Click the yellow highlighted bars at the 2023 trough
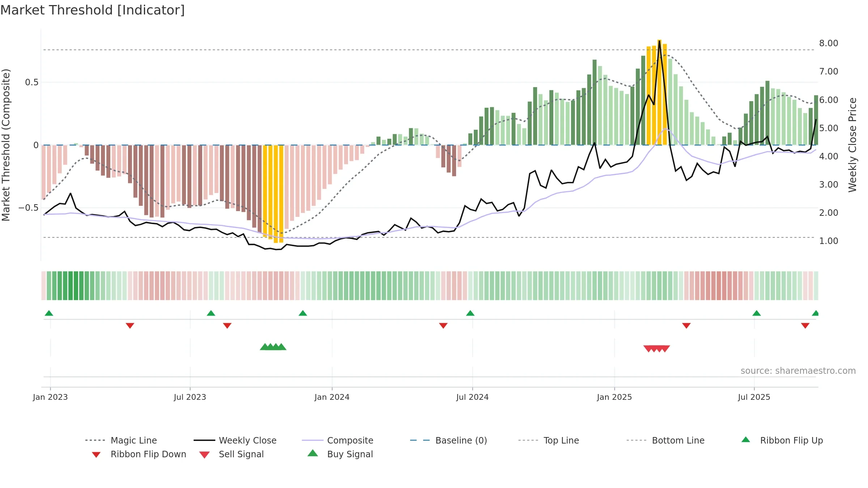 pos(273,194)
